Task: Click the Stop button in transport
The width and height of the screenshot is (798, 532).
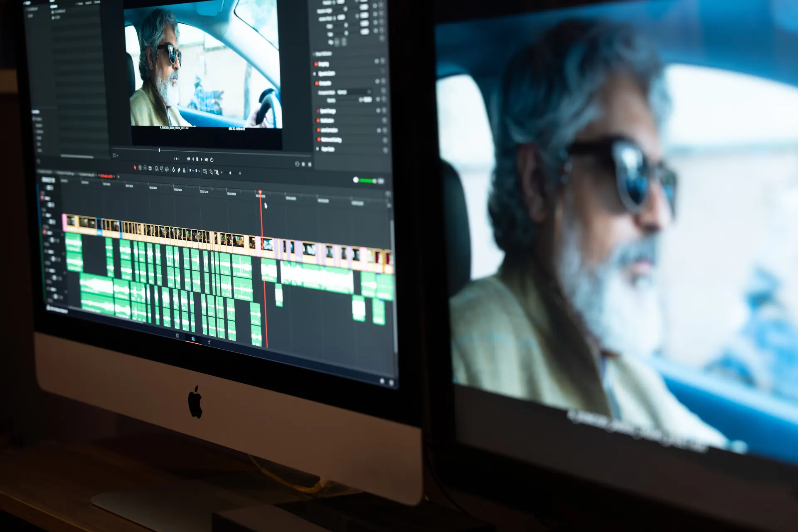Action: click(x=197, y=159)
